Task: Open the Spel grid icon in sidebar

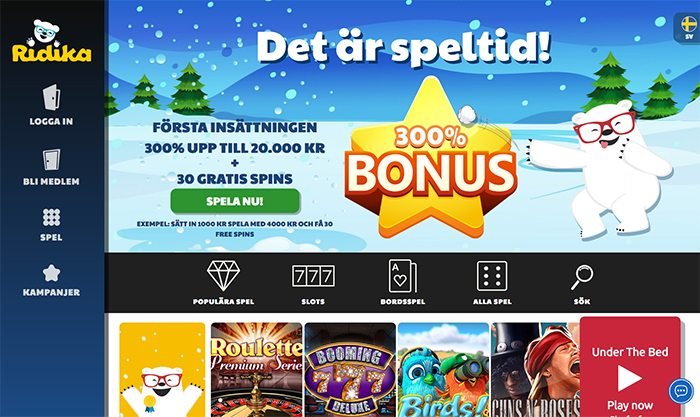Action: pyautogui.click(x=51, y=217)
